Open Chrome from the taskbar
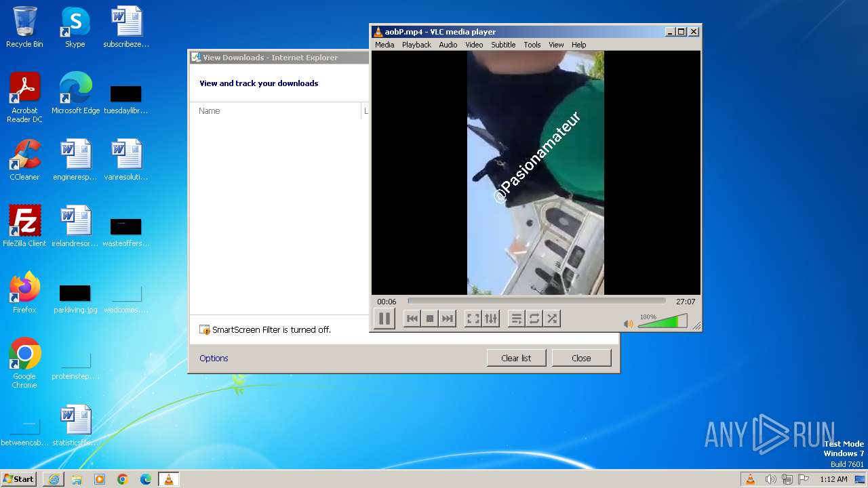 [123, 479]
